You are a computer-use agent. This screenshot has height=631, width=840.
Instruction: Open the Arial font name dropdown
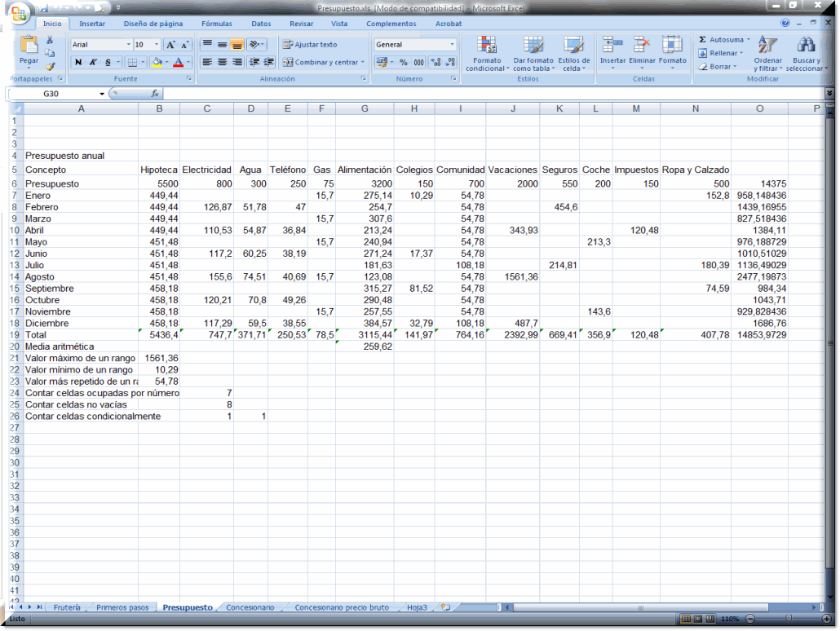click(128, 45)
